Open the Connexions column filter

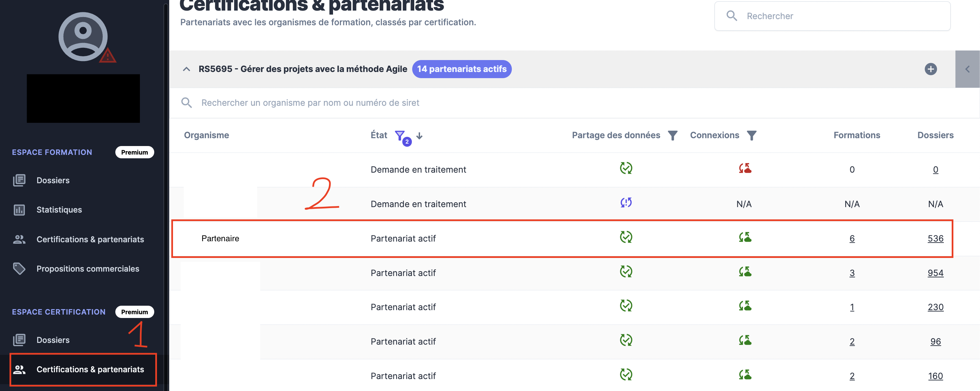tap(751, 135)
